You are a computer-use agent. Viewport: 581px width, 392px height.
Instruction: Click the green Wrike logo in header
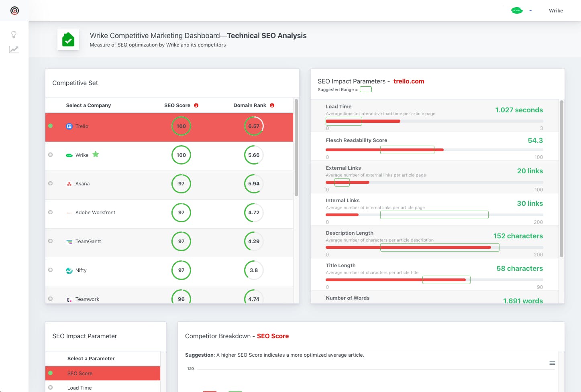[x=517, y=10]
